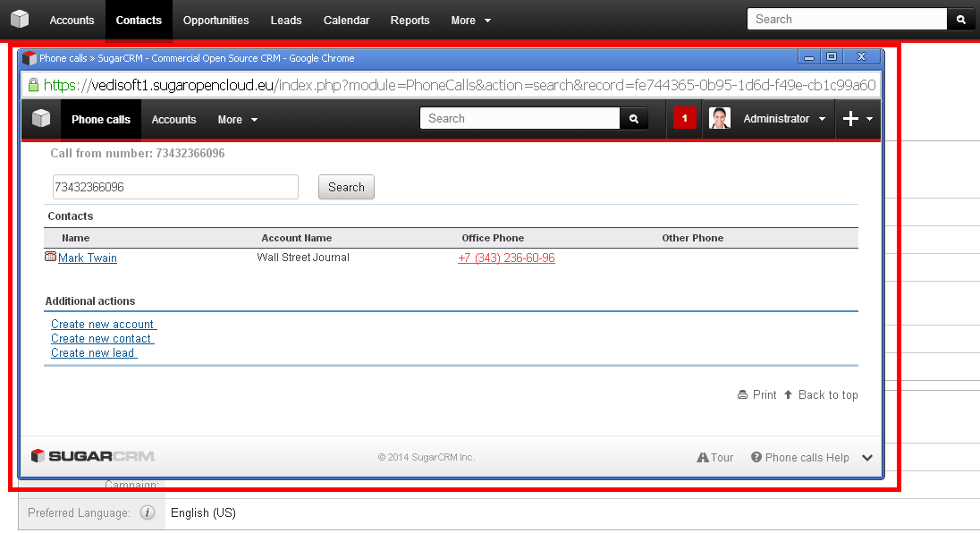Click the main window search magnifier button
This screenshot has height=533, width=980.
[x=960, y=20]
